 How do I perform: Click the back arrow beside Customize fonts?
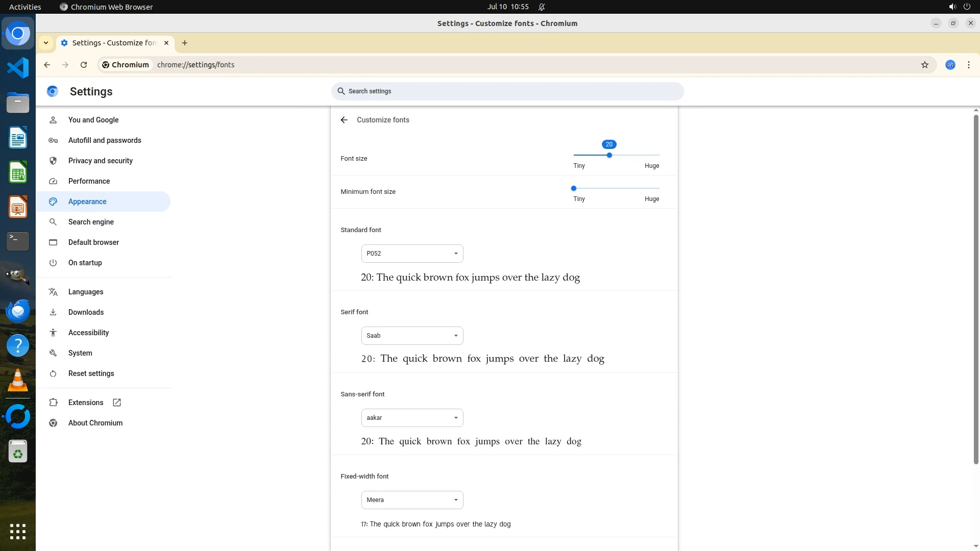tap(344, 120)
